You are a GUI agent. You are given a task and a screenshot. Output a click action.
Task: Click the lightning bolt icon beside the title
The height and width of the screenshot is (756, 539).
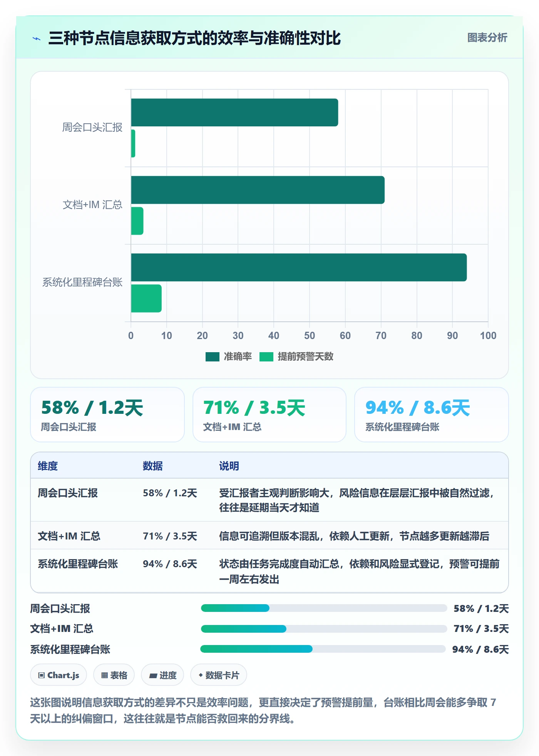(37, 39)
